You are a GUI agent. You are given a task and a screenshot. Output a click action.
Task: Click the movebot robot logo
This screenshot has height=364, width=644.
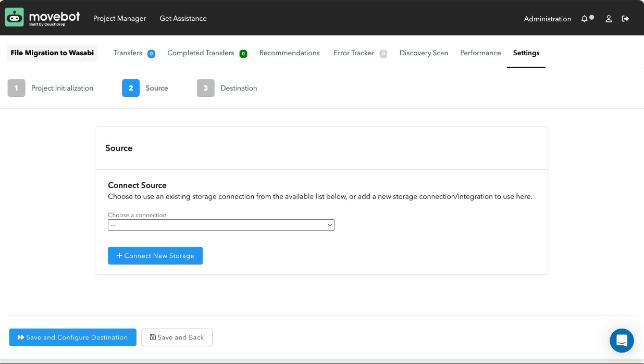click(x=15, y=17)
